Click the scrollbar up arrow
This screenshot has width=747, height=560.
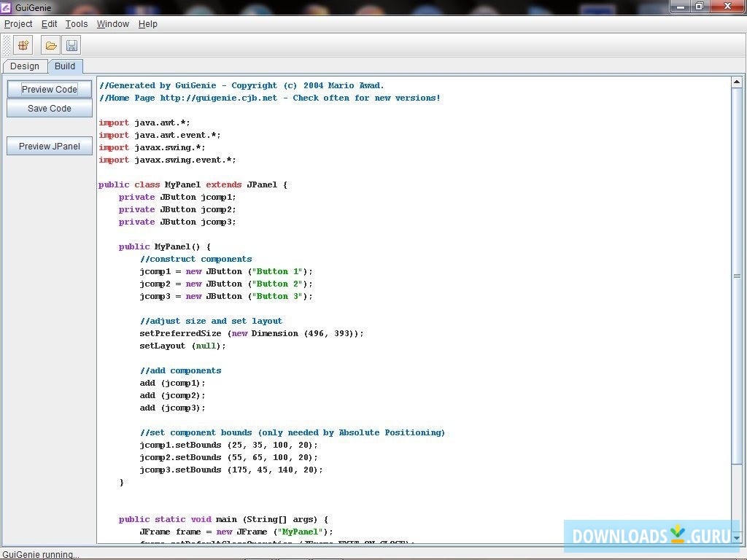coord(737,82)
